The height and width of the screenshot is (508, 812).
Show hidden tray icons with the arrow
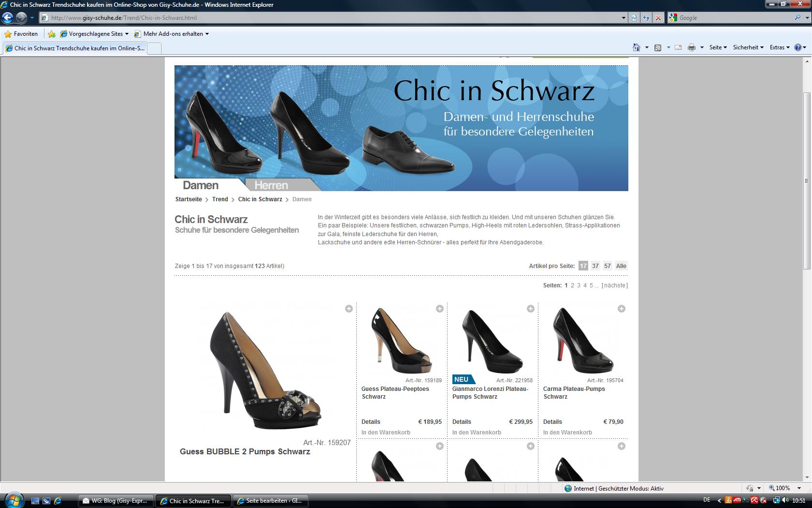pyautogui.click(x=719, y=501)
